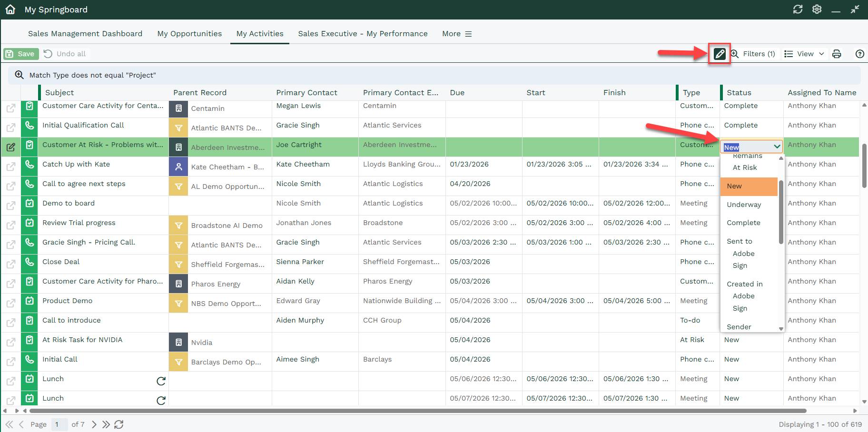Click the green Save button
This screenshot has height=432, width=868.
tap(21, 54)
